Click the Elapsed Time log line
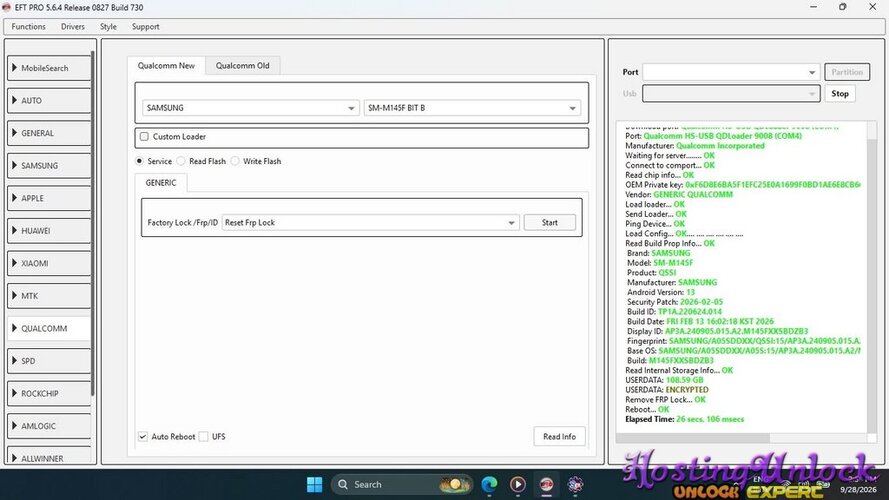The height and width of the screenshot is (500, 889). pos(684,420)
